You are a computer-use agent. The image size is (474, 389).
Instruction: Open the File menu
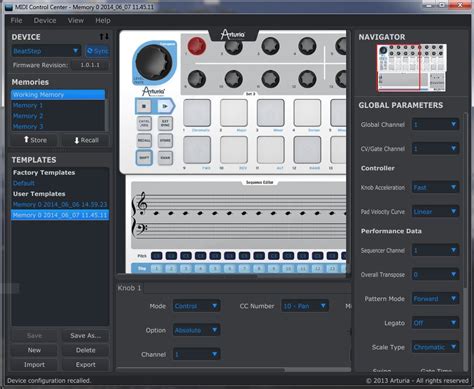16,20
